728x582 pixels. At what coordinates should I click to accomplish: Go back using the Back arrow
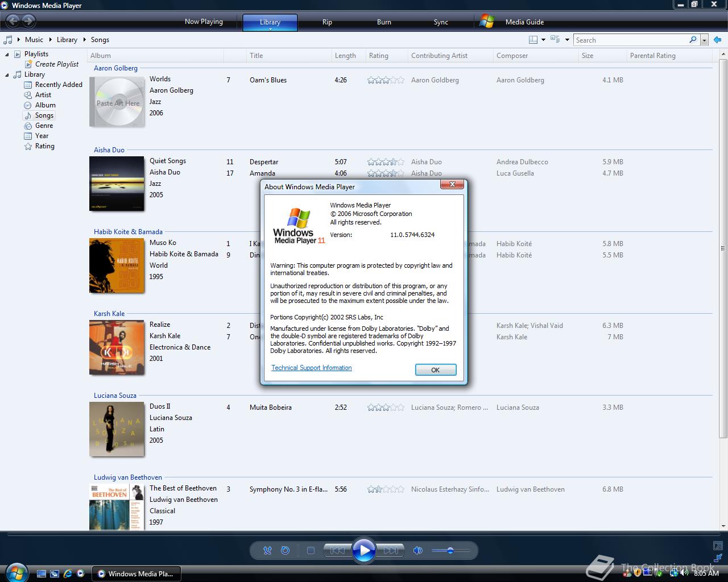(x=13, y=22)
